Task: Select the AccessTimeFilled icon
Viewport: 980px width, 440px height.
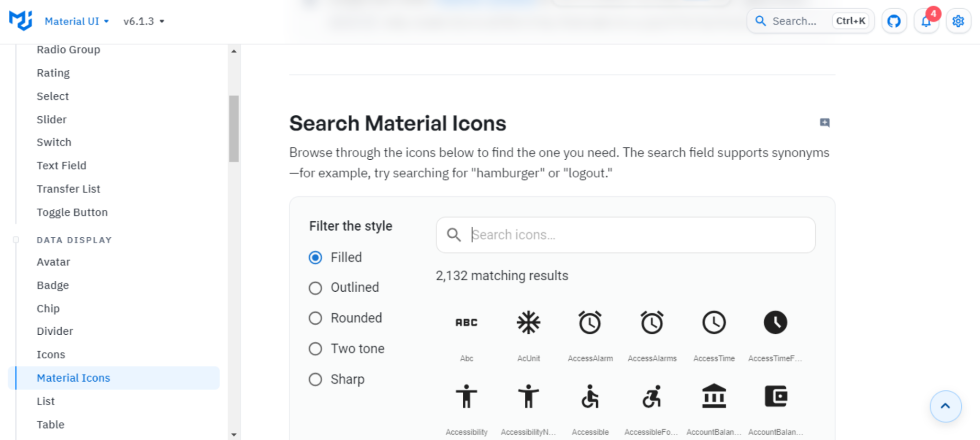Action: coord(776,322)
